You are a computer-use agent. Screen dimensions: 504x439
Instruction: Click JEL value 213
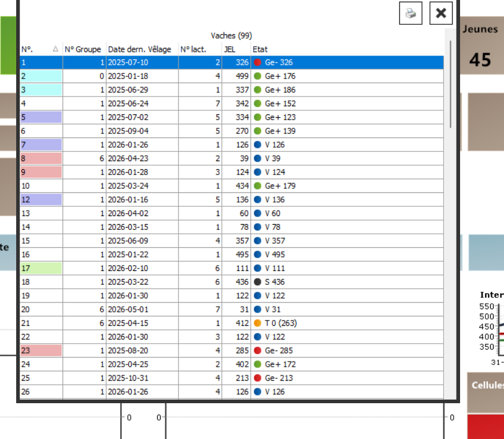point(242,378)
